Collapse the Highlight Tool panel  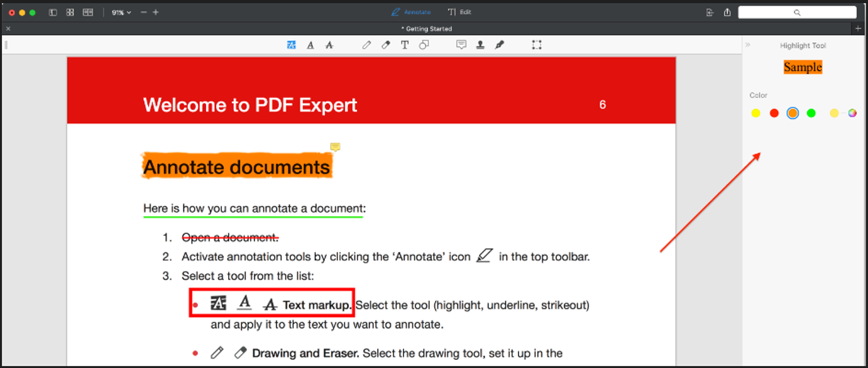[x=748, y=45]
